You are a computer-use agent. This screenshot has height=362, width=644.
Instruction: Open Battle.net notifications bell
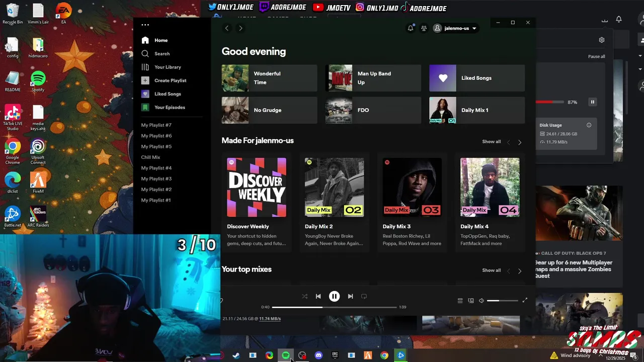619,19
